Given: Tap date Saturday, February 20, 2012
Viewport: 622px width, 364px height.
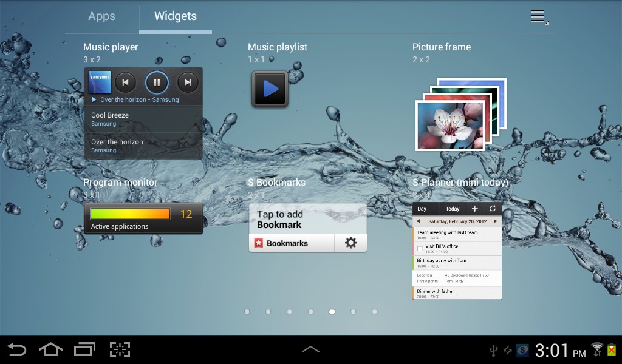Looking at the screenshot, I should [457, 221].
